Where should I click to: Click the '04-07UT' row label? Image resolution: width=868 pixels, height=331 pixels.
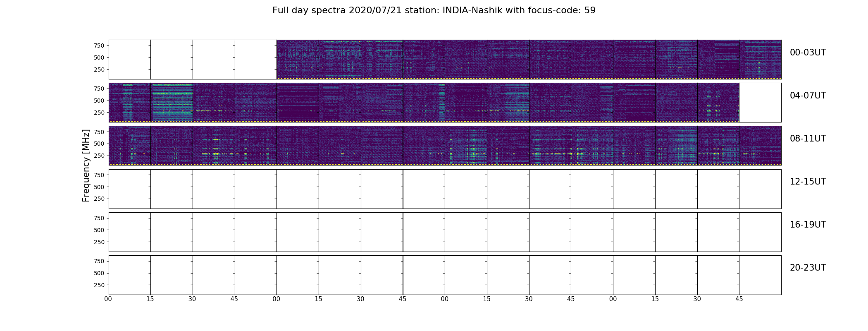pos(808,96)
